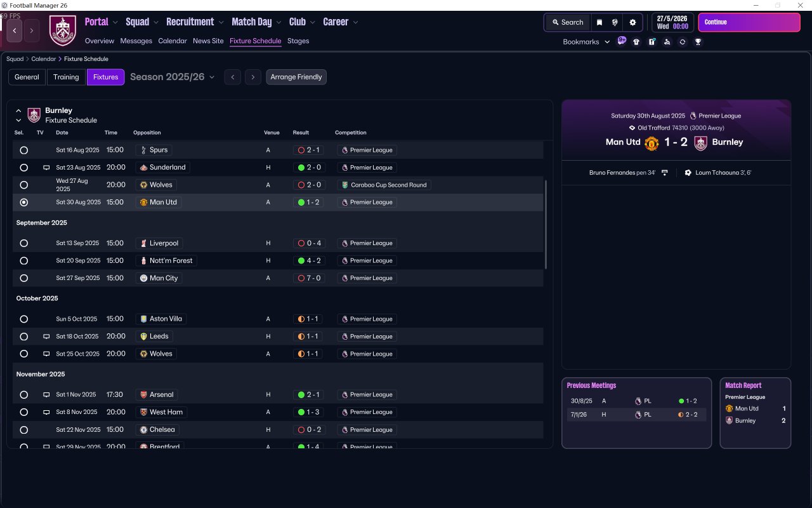Open the 9+ notifications speech bubble
Viewport: 812px width, 508px height.
click(622, 41)
